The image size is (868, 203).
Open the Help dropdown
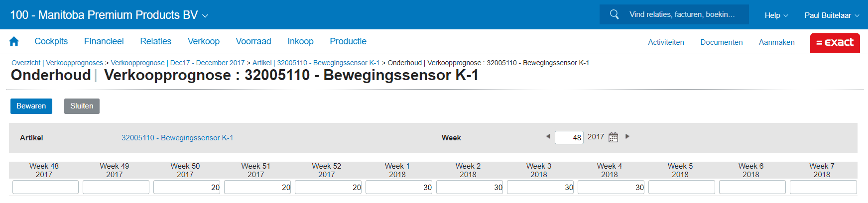point(776,15)
